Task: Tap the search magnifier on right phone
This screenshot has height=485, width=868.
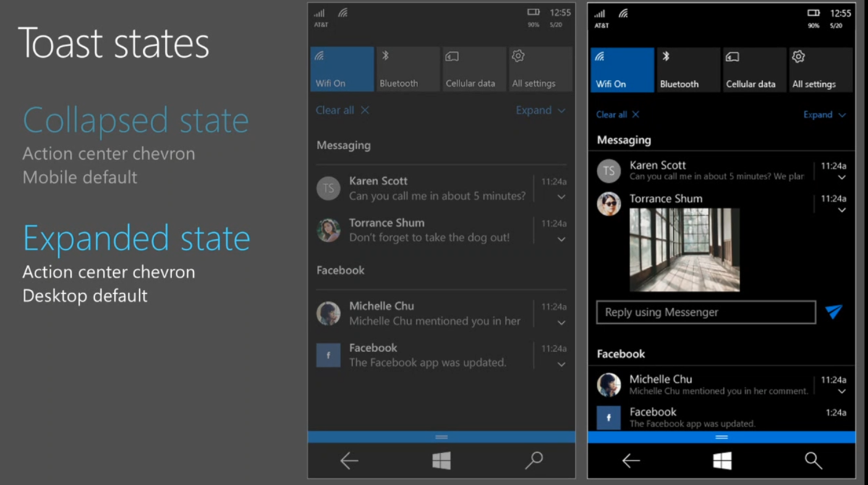Action: [x=813, y=460]
